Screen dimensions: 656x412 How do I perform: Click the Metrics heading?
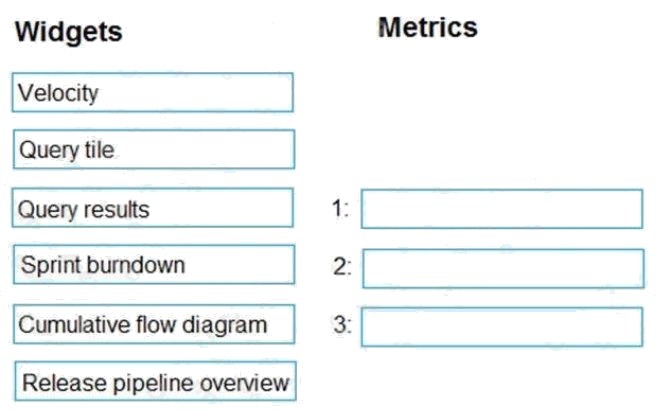tap(428, 27)
